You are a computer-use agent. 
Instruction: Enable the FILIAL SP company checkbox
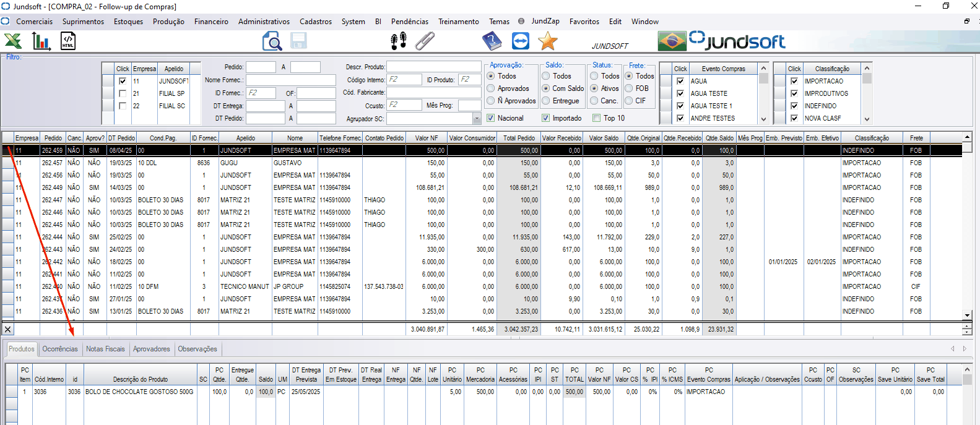point(123,93)
